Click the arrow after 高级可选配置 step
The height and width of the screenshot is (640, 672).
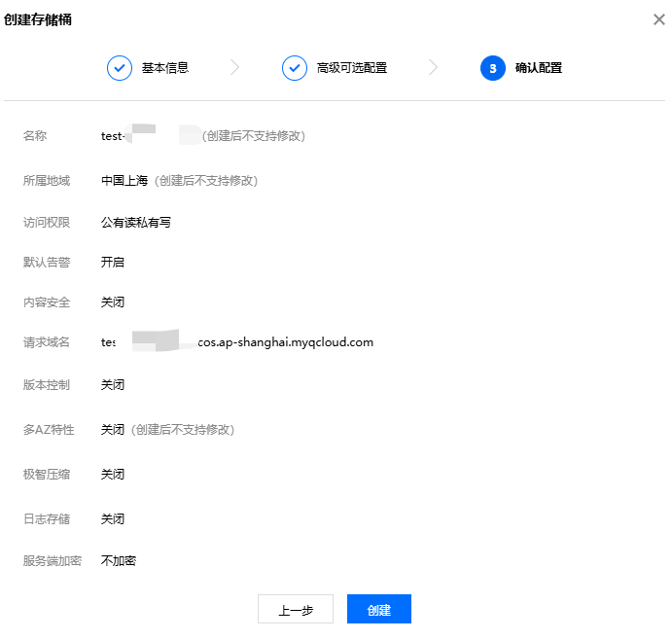tap(434, 67)
